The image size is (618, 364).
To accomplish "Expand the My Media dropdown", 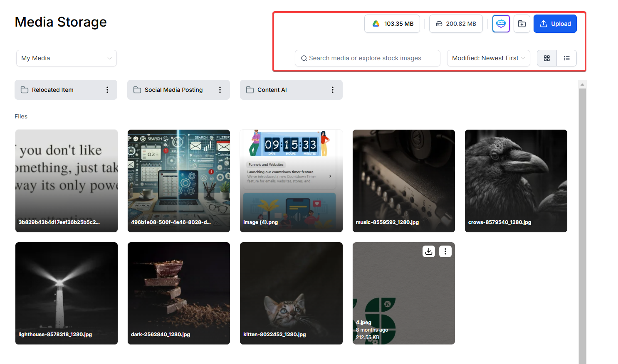I will click(x=66, y=58).
